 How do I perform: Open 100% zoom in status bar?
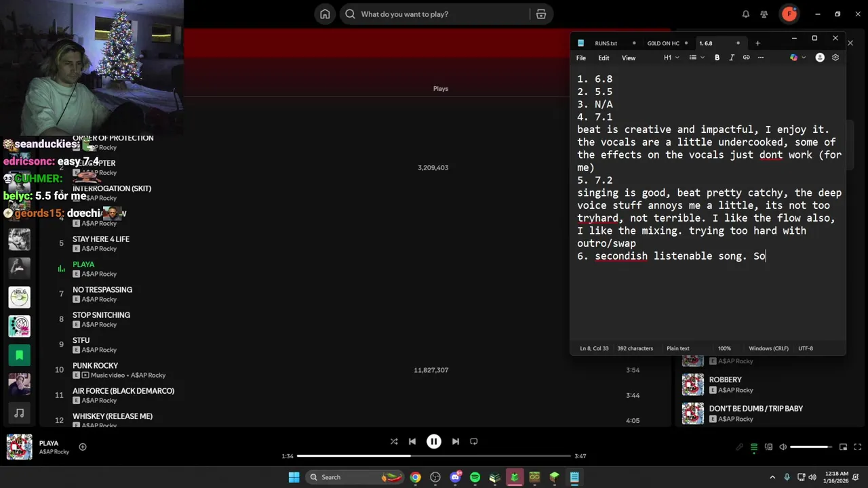724,348
